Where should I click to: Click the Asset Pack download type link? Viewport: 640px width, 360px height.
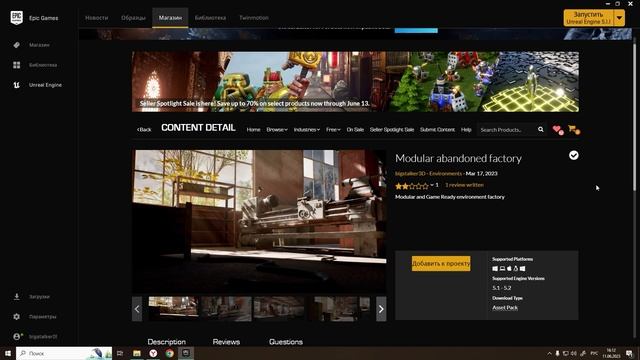505,307
